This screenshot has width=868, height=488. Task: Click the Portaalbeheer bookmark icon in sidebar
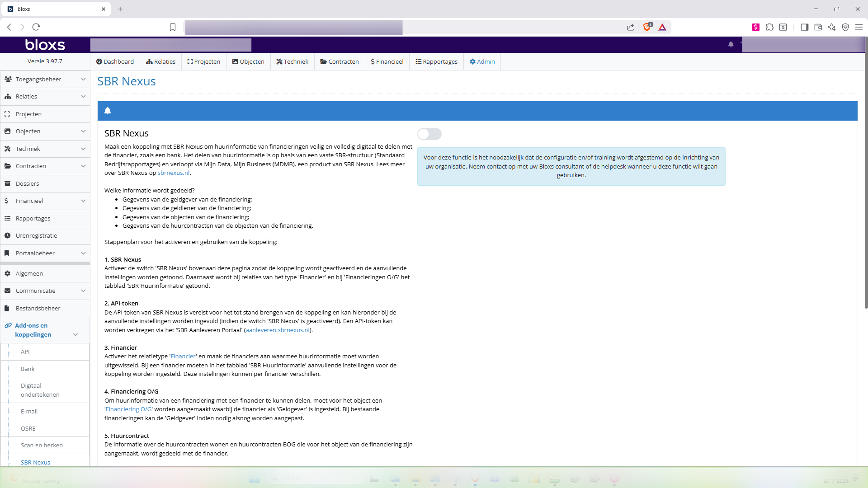coord(7,253)
